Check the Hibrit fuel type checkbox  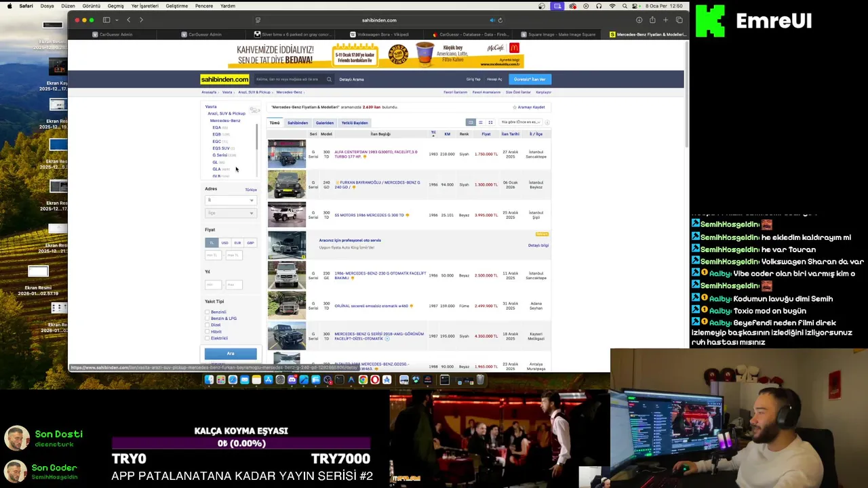(207, 331)
